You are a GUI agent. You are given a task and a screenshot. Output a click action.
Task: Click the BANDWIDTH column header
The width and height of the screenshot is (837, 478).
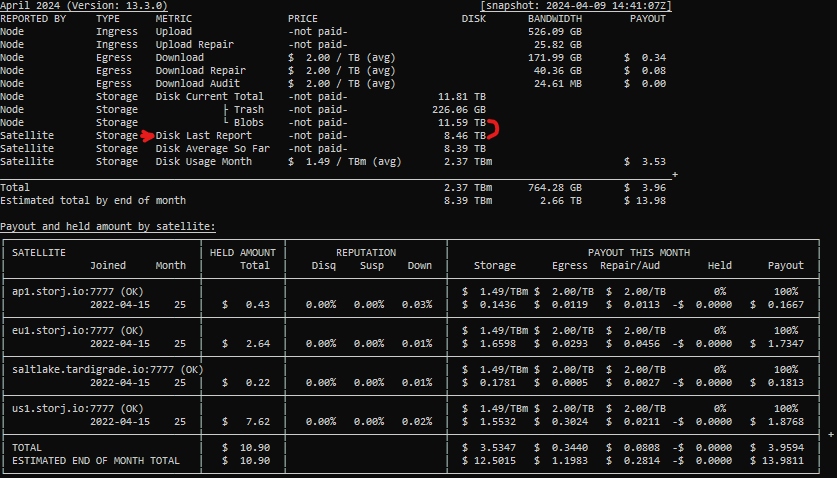[x=556, y=19]
